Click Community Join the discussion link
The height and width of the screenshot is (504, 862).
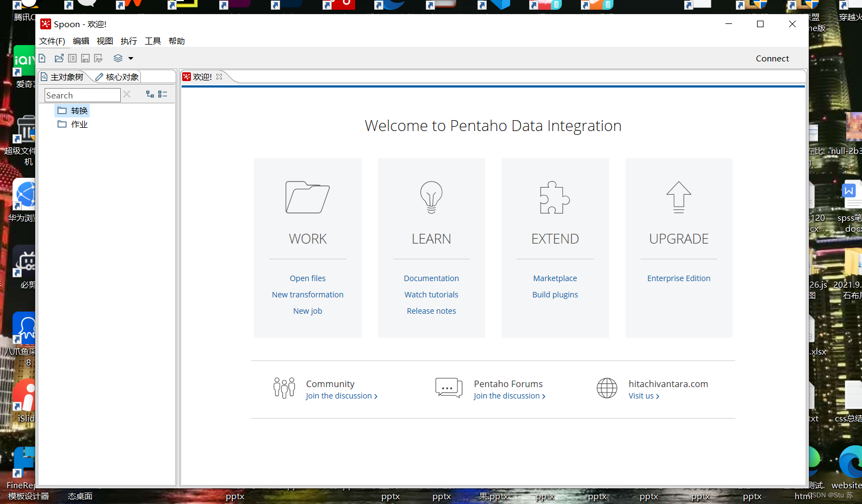click(342, 396)
